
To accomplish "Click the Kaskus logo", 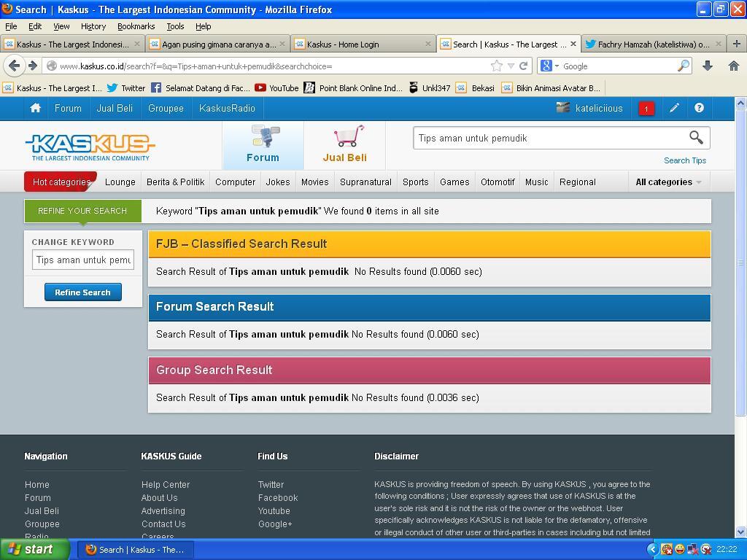I will (x=90, y=146).
